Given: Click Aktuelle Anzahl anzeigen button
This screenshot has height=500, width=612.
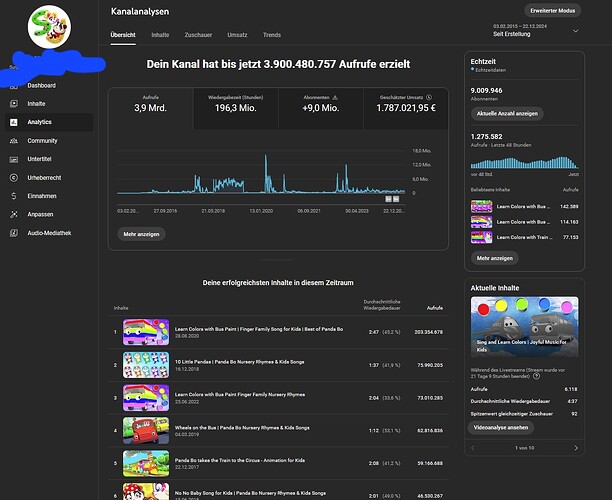Looking at the screenshot, I should point(507,114).
